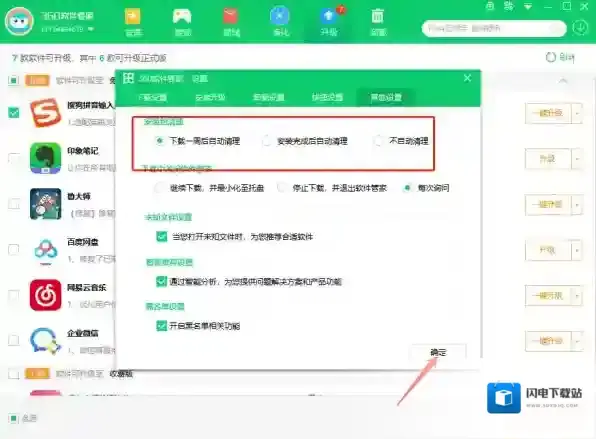Click upgrade button for 网易云音乐 row
596x439 pixels.
tap(548, 295)
